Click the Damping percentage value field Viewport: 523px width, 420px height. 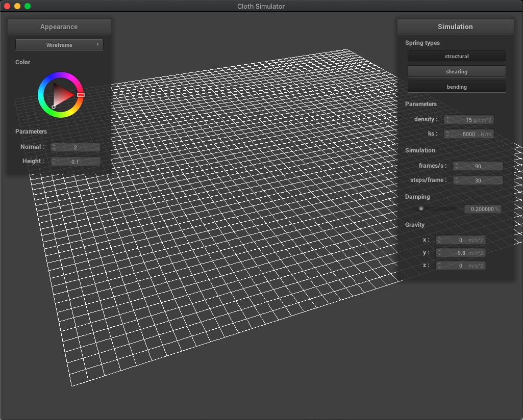coord(483,208)
